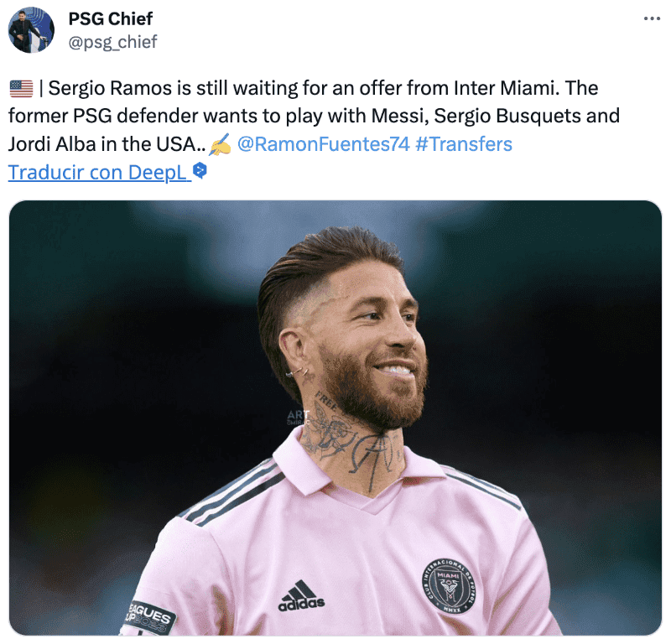Open the #Transfers hashtag
Screen dimensions: 671x644
tap(464, 144)
